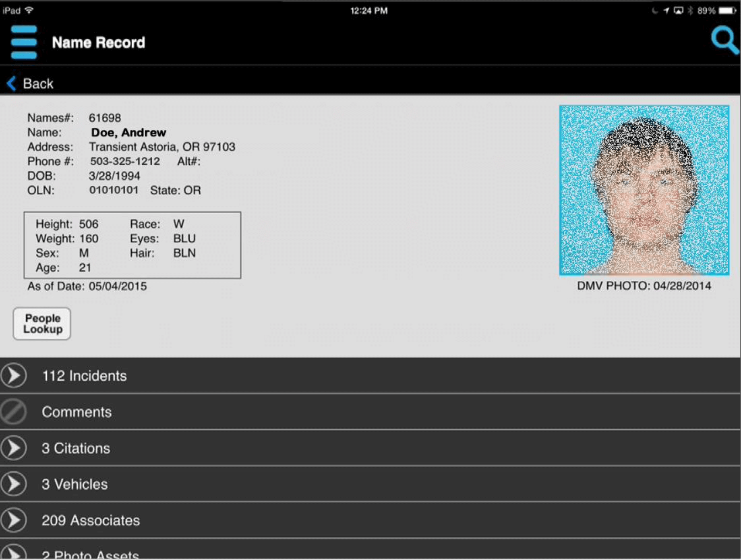Screen dimensions: 741x560
Task: Tap the Weight value 160
Action: [x=89, y=239]
